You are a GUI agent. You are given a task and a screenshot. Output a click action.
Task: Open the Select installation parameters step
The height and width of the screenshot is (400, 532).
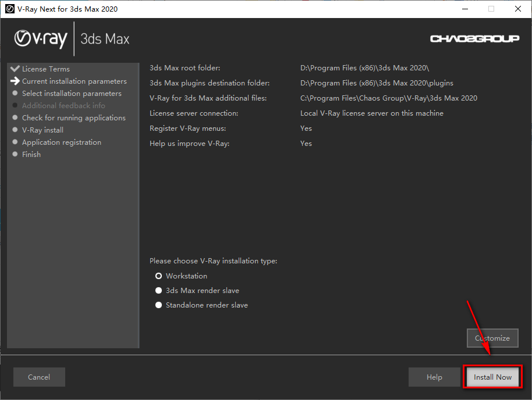point(72,93)
